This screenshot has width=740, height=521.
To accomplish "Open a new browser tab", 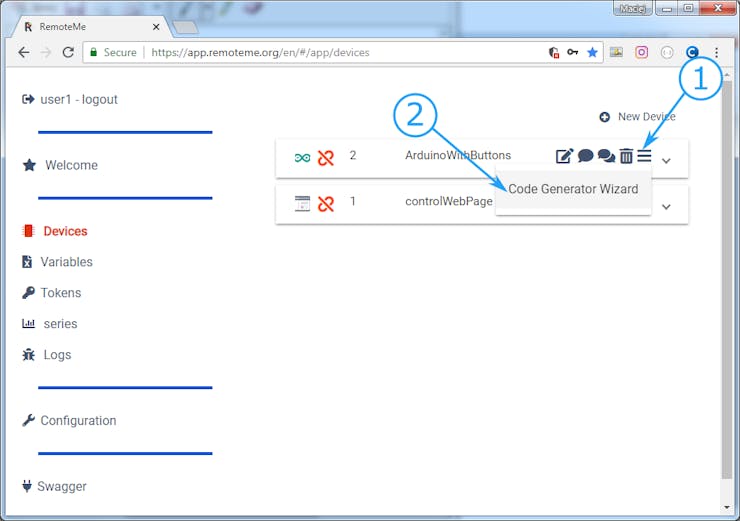I will point(186,28).
